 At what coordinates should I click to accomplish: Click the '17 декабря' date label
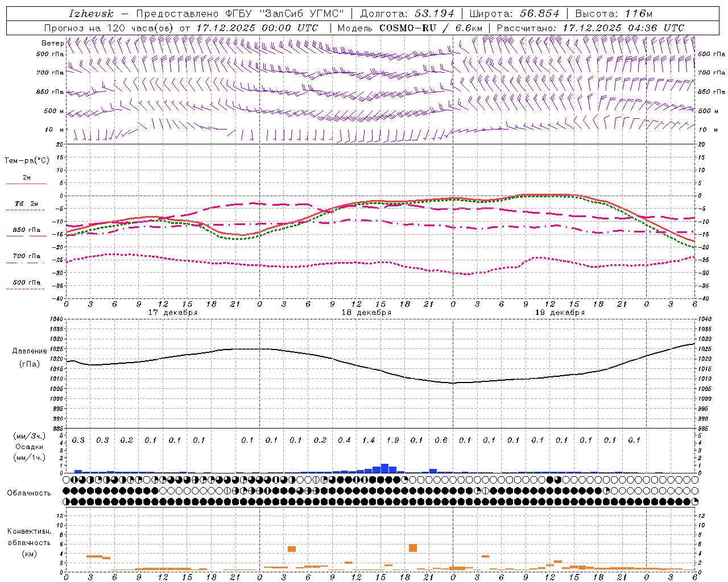(172, 313)
